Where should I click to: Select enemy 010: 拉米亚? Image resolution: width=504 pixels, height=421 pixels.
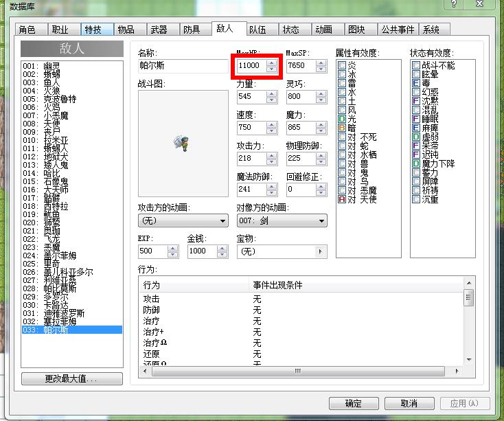(72, 140)
